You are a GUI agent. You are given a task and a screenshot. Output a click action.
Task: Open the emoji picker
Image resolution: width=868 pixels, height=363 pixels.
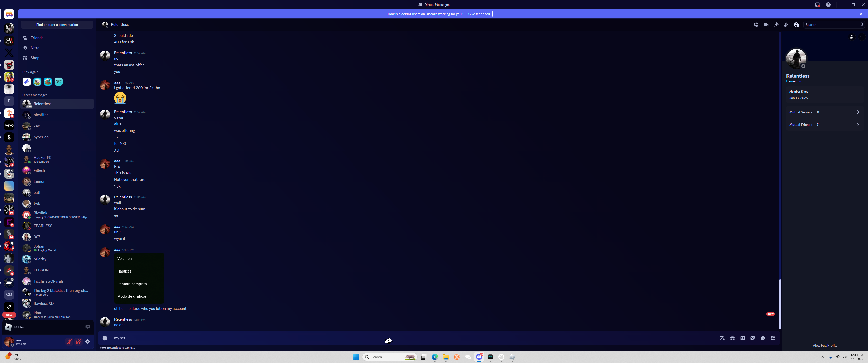pyautogui.click(x=763, y=338)
